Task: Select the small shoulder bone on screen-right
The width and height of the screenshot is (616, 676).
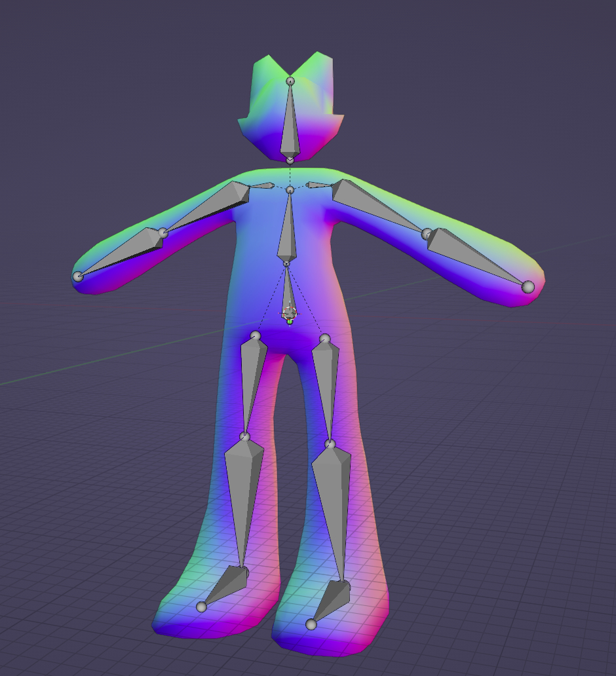Action: pyautogui.click(x=319, y=186)
